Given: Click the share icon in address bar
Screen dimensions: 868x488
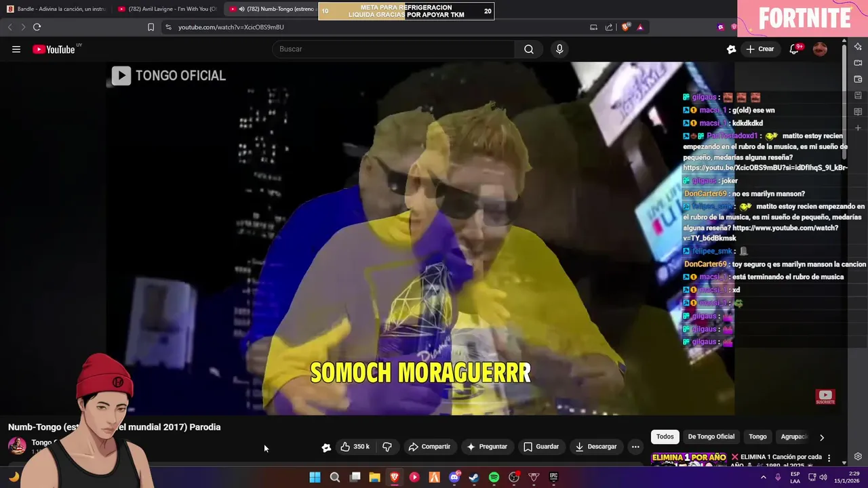Looking at the screenshot, I should [608, 27].
